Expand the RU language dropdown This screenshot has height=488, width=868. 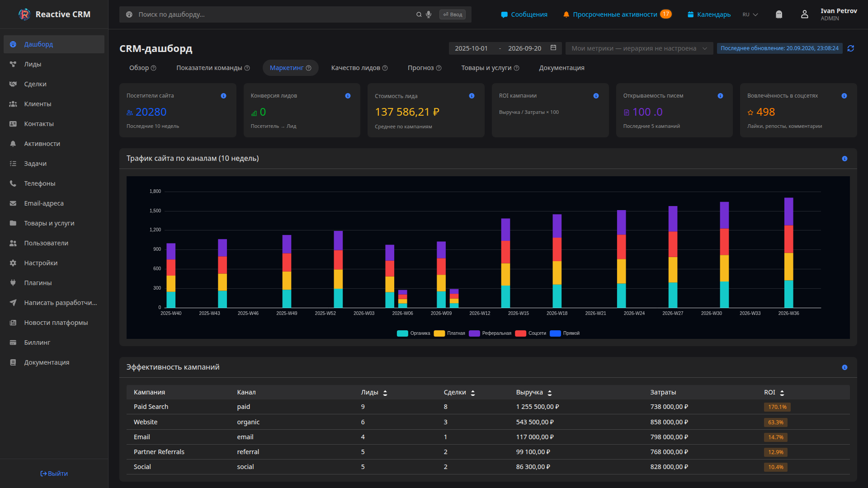tap(750, 14)
